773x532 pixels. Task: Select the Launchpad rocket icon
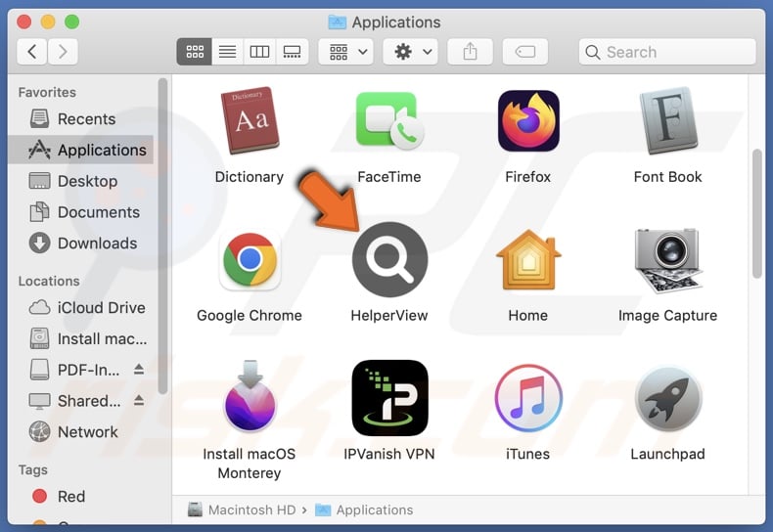668,398
